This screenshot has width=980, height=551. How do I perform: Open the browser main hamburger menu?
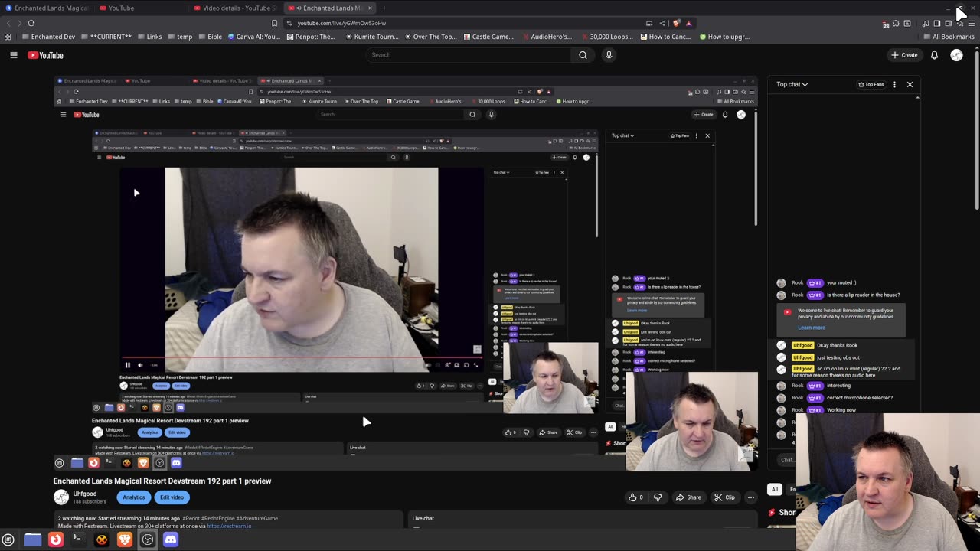(972, 23)
